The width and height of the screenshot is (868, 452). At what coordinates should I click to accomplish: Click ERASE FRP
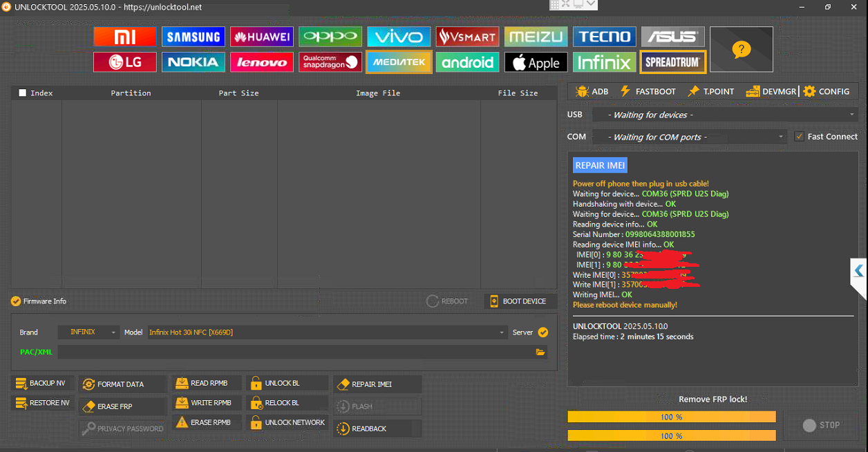pos(122,406)
